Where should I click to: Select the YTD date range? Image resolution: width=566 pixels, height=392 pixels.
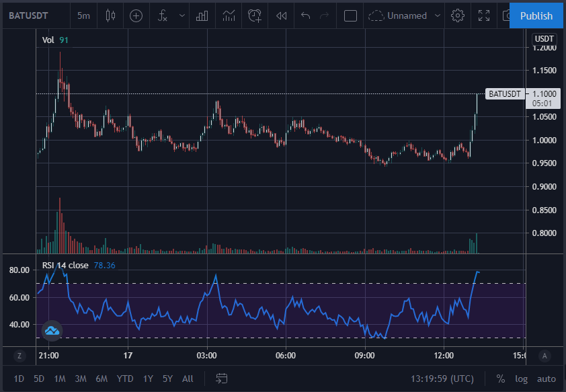point(125,379)
